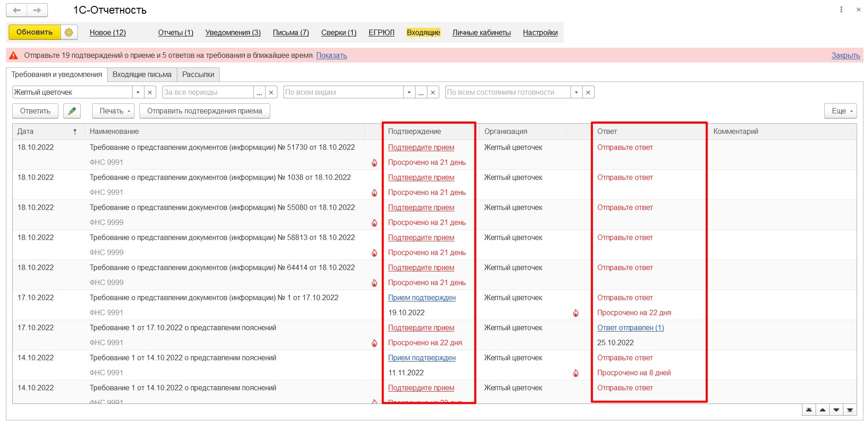Open the Отчеты (1) section

(x=176, y=32)
